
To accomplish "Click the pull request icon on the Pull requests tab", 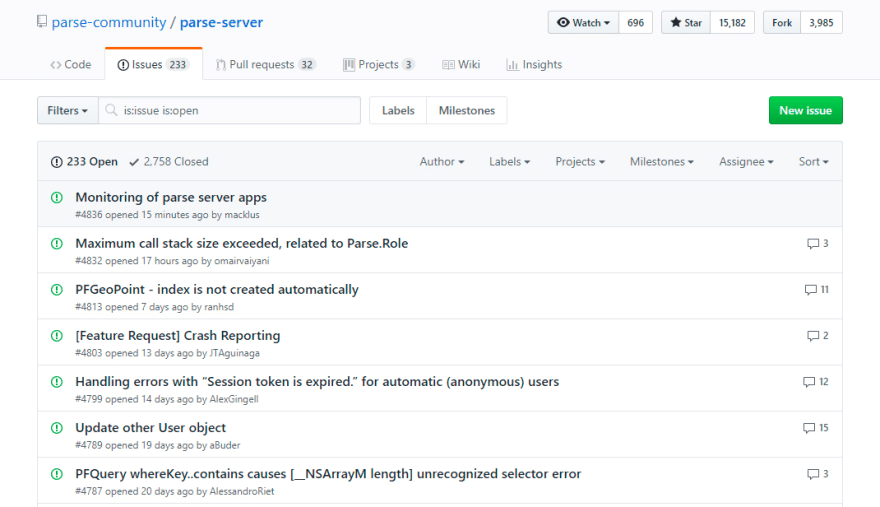I will coord(221,65).
